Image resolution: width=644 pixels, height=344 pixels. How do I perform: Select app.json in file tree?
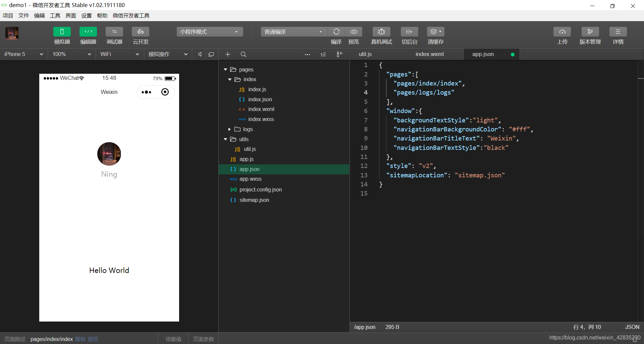click(x=284, y=169)
